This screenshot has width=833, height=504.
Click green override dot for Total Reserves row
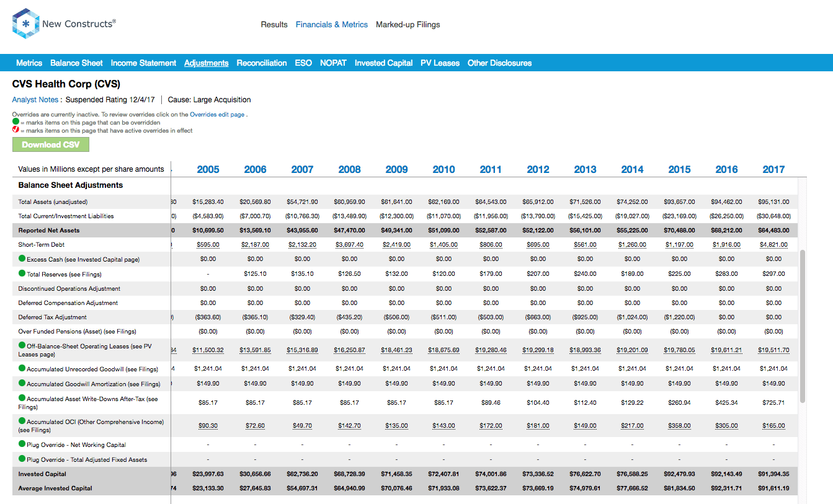coord(22,273)
